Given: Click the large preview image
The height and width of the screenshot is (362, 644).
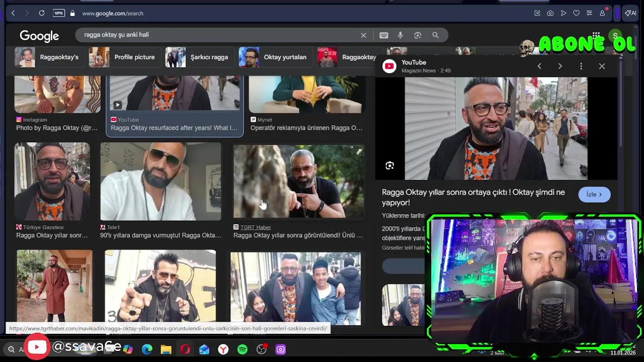Looking at the screenshot, I should pyautogui.click(x=496, y=128).
